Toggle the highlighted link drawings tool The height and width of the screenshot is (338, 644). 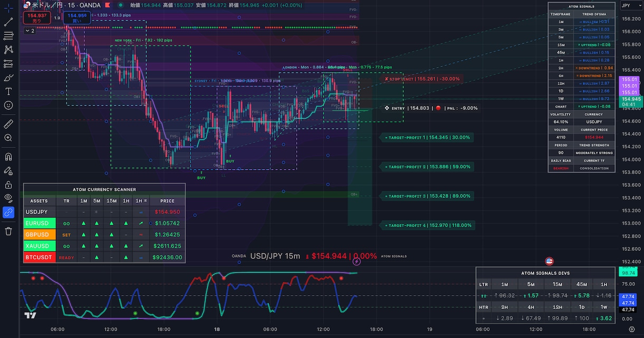coord(8,212)
